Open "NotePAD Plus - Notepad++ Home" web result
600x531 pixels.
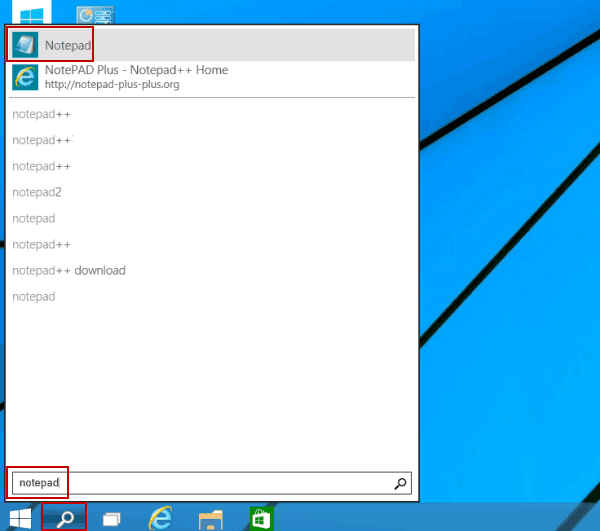click(136, 70)
